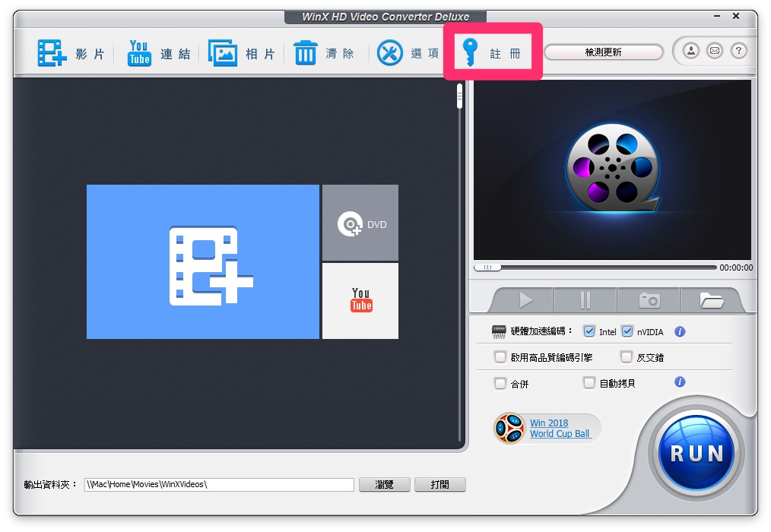The image size is (771, 532).
Task: Open 選項 settings wrench icon
Action: [x=390, y=53]
